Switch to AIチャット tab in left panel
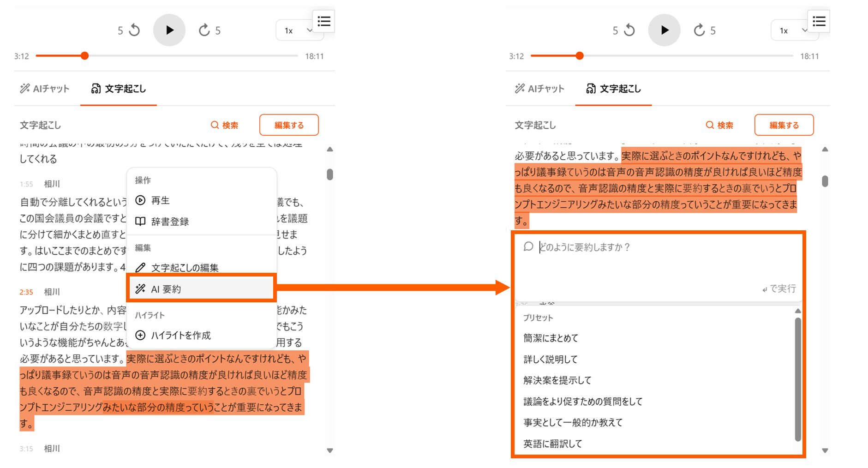This screenshot has height=468, width=868. pyautogui.click(x=45, y=89)
